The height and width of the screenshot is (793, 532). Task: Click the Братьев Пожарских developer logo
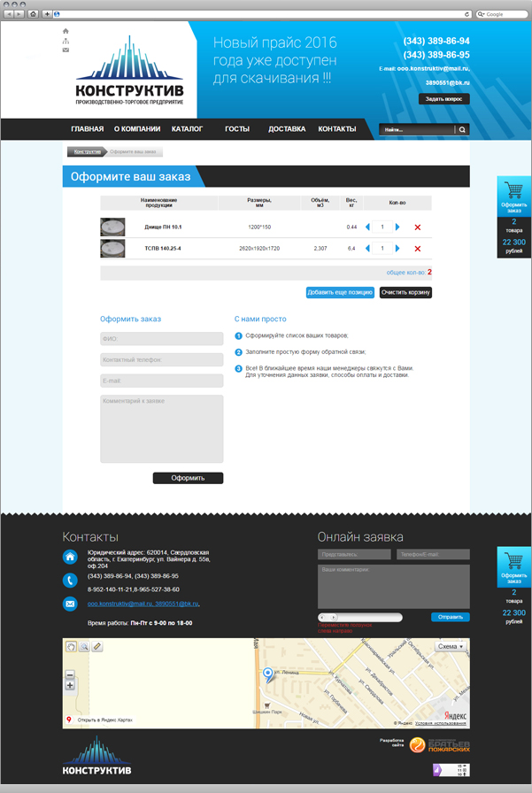pyautogui.click(x=439, y=745)
